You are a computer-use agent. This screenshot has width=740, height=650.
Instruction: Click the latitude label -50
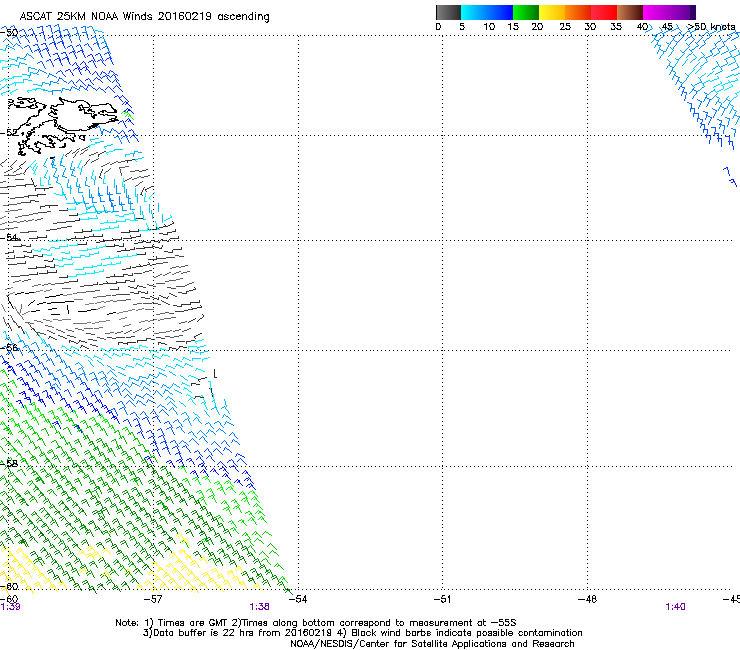point(9,33)
